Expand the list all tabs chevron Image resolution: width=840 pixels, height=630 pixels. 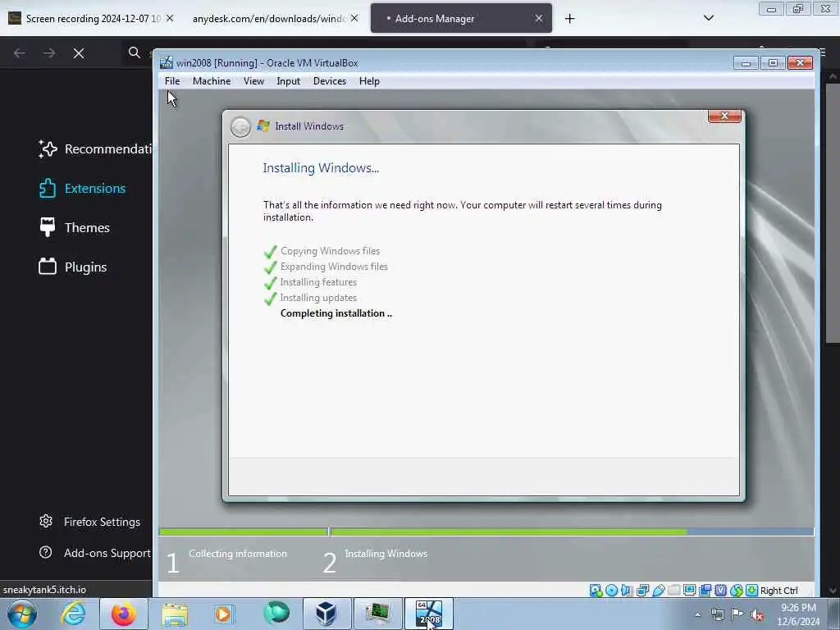(708, 18)
